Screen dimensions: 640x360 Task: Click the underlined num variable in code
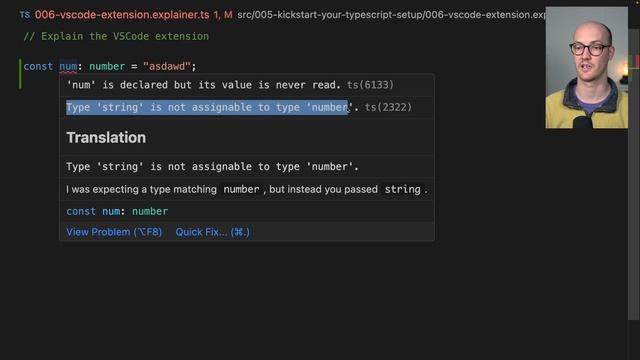coord(68,67)
